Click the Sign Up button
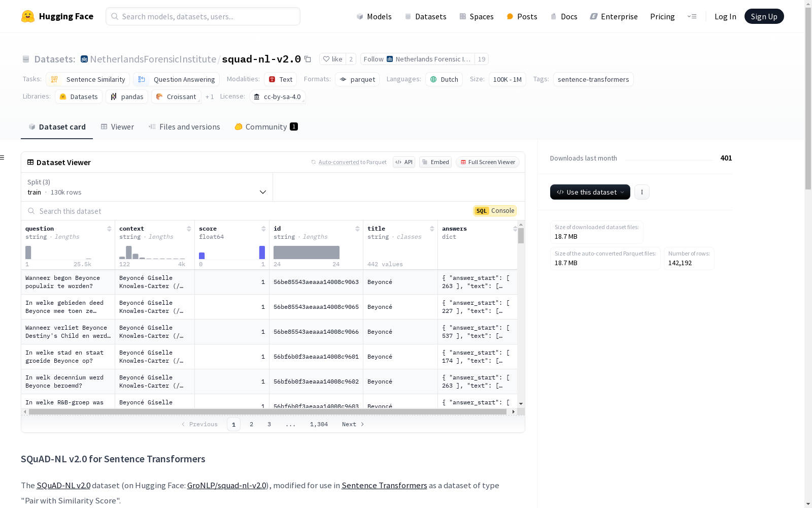812x508 pixels. click(x=764, y=16)
